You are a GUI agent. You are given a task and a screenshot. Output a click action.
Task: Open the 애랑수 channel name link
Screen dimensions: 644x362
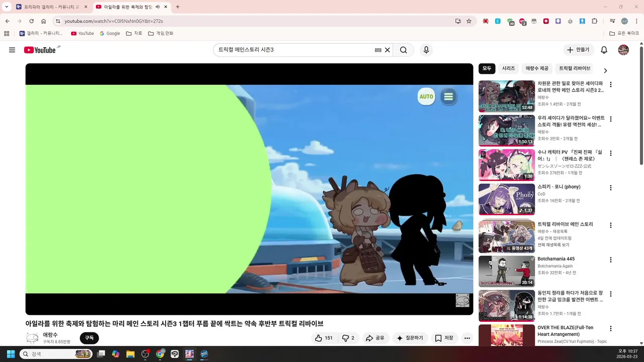(50, 335)
